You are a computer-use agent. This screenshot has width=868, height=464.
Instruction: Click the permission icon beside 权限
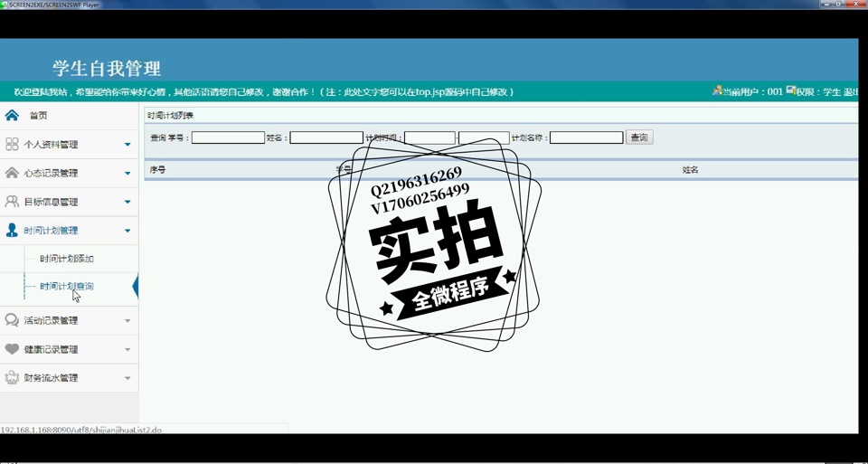pyautogui.click(x=790, y=91)
